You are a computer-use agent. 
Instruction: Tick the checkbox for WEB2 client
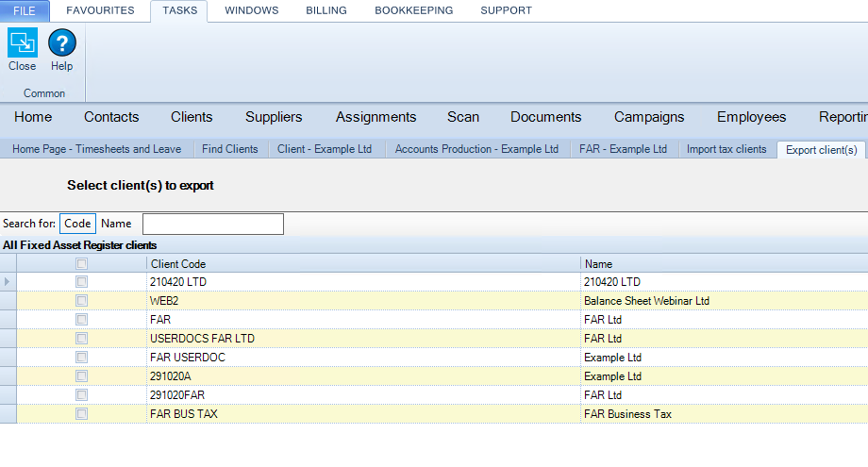click(81, 300)
